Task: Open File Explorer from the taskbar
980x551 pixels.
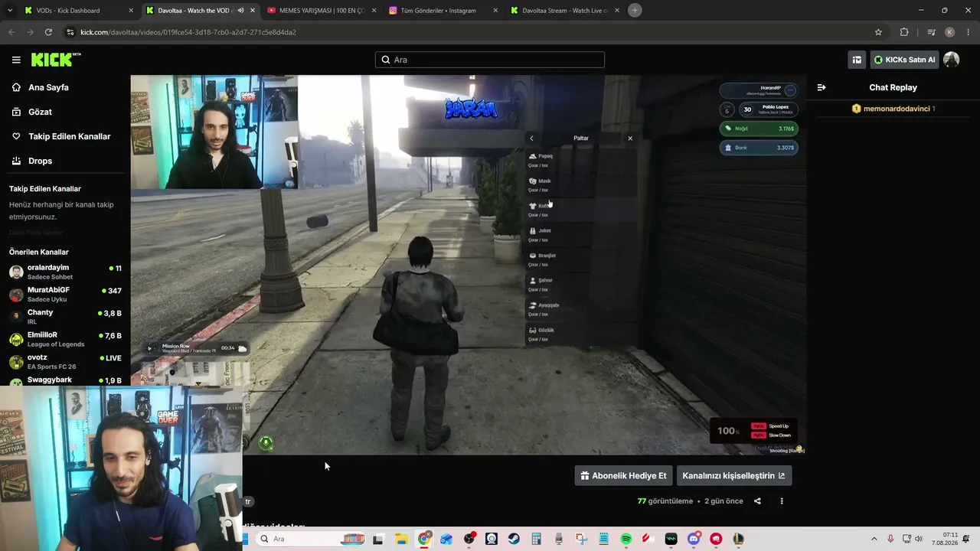Action: coord(401,539)
